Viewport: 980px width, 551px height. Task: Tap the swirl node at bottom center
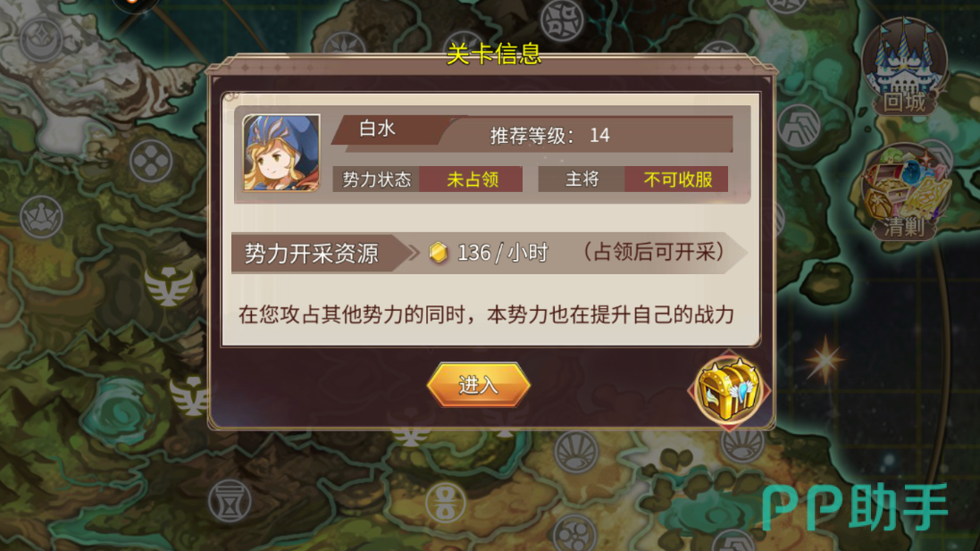[x=575, y=533]
